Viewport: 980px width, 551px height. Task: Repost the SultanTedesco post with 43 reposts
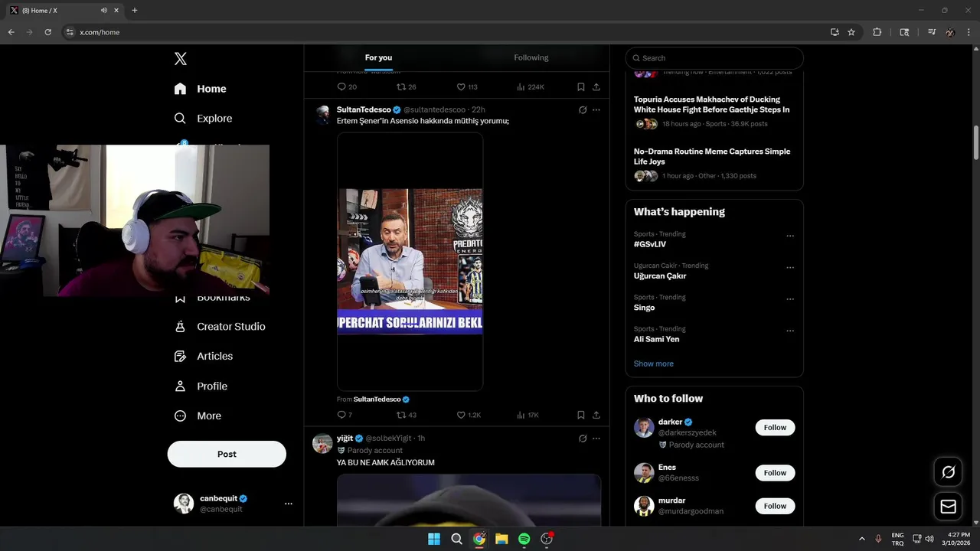pos(407,415)
